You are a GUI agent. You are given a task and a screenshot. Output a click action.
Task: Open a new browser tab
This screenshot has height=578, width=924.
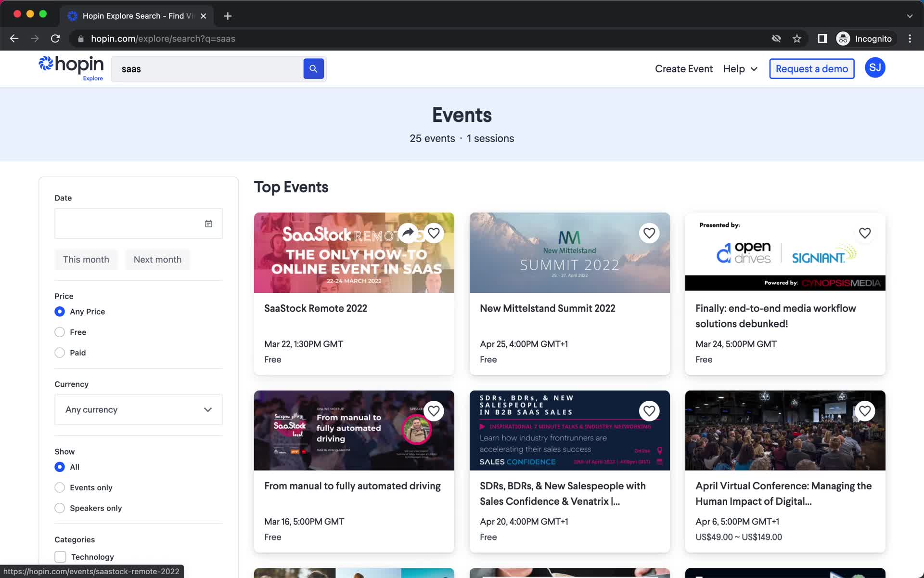click(x=228, y=16)
